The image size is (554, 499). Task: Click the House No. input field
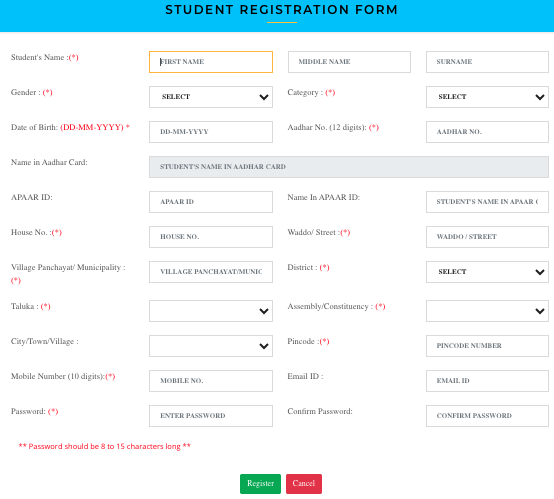[211, 237]
